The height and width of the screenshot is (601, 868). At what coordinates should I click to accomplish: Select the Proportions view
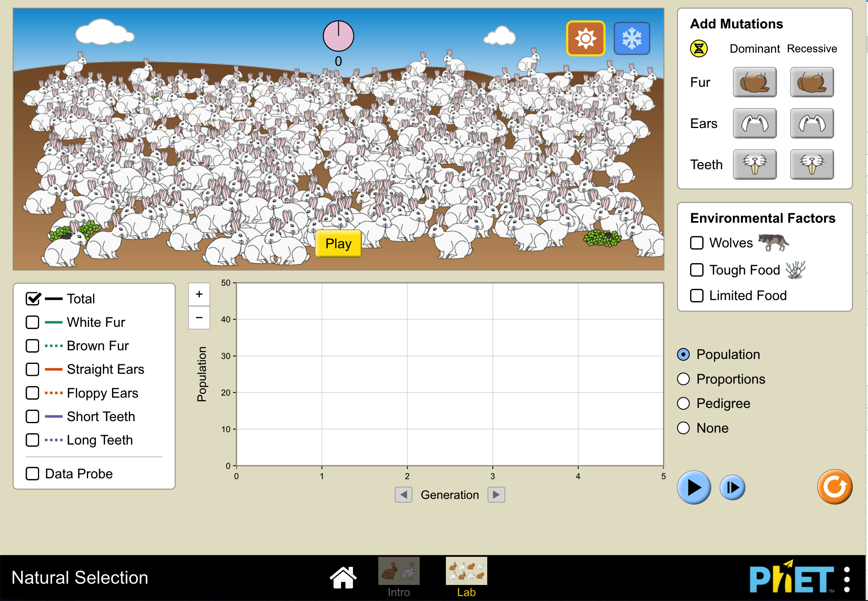pos(683,379)
